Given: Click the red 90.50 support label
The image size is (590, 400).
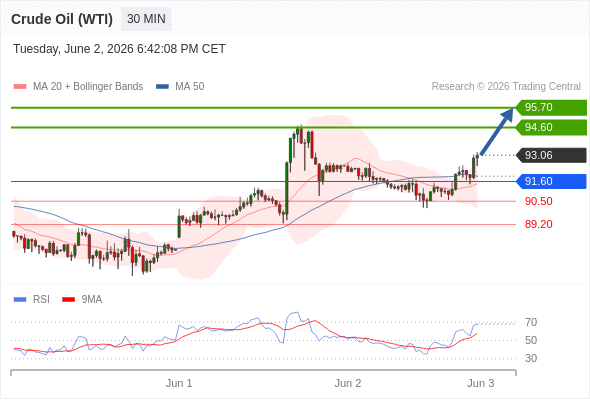Looking at the screenshot, I should (539, 201).
